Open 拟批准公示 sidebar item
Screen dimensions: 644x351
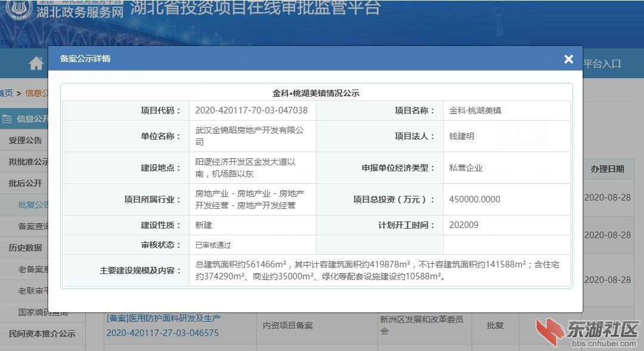(29, 162)
